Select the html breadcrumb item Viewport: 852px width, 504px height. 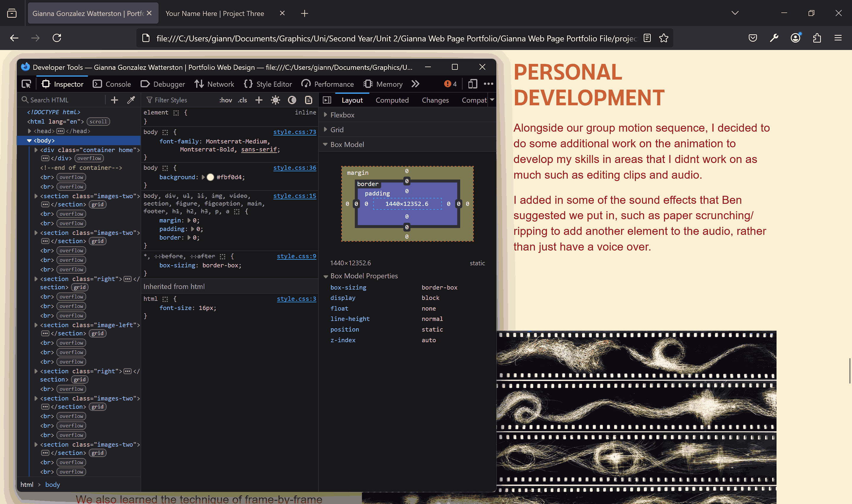point(27,485)
